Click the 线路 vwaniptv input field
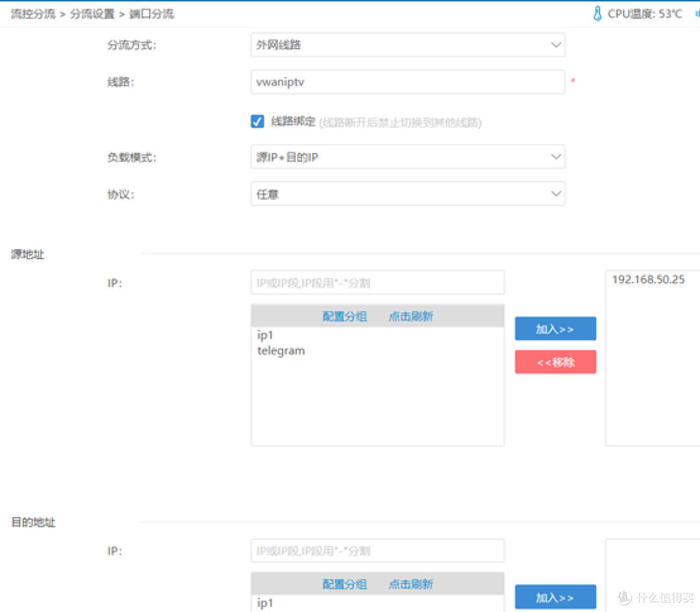 click(408, 82)
